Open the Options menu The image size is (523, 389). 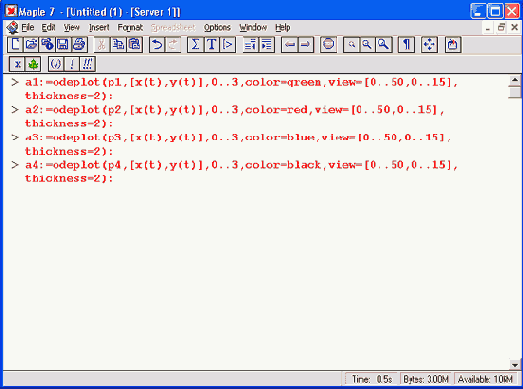(217, 28)
